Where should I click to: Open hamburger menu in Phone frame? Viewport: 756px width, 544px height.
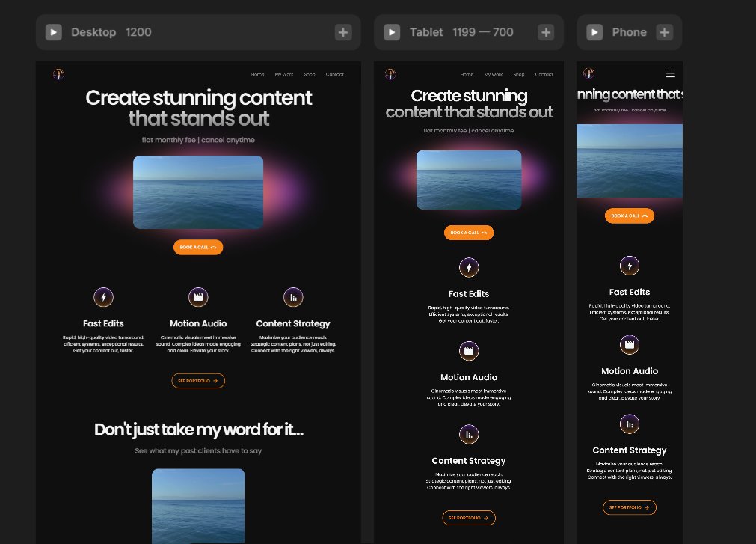(x=670, y=73)
